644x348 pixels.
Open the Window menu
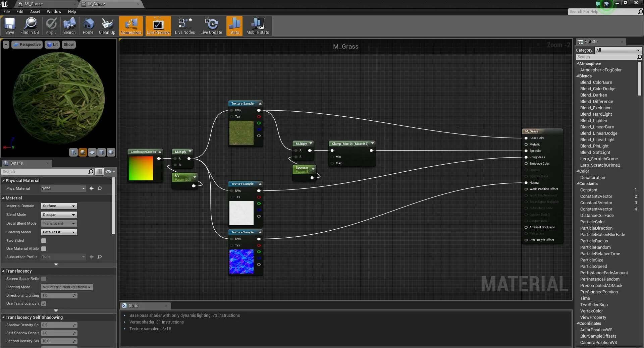coord(54,12)
